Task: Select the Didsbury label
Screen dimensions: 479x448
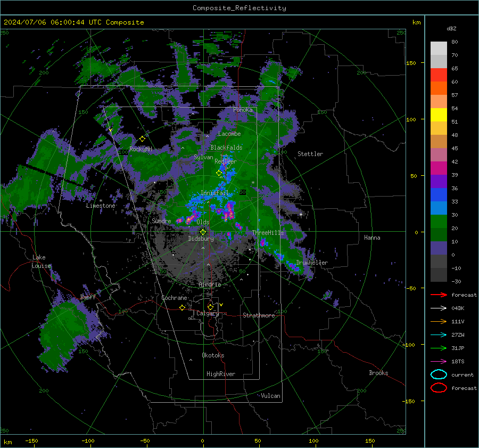Action: click(201, 239)
